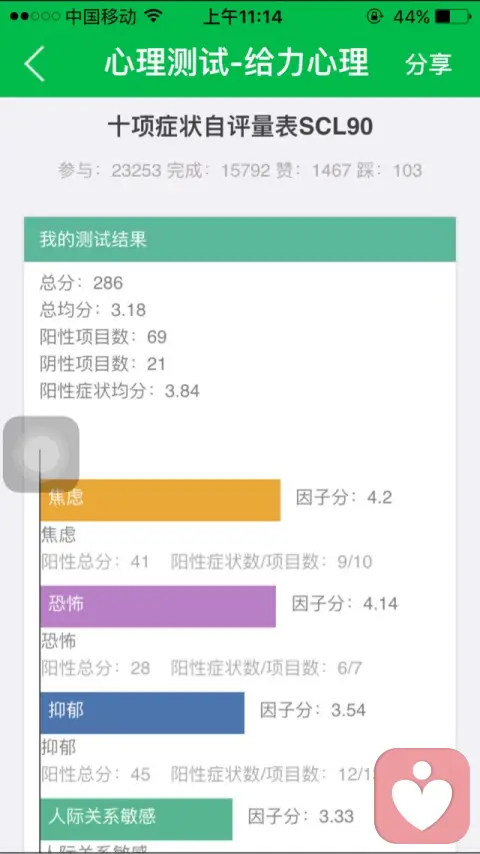The image size is (480, 854).
Task: Tap the 因子分: 4.2 label
Action: [x=344, y=497]
